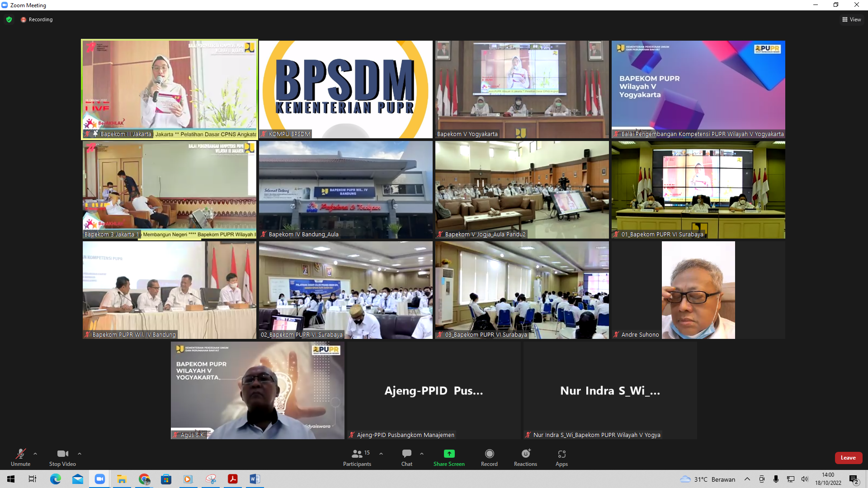
Task: Select the Bapekom V Jogja_Aula Pandu2 tile
Action: click(x=522, y=190)
